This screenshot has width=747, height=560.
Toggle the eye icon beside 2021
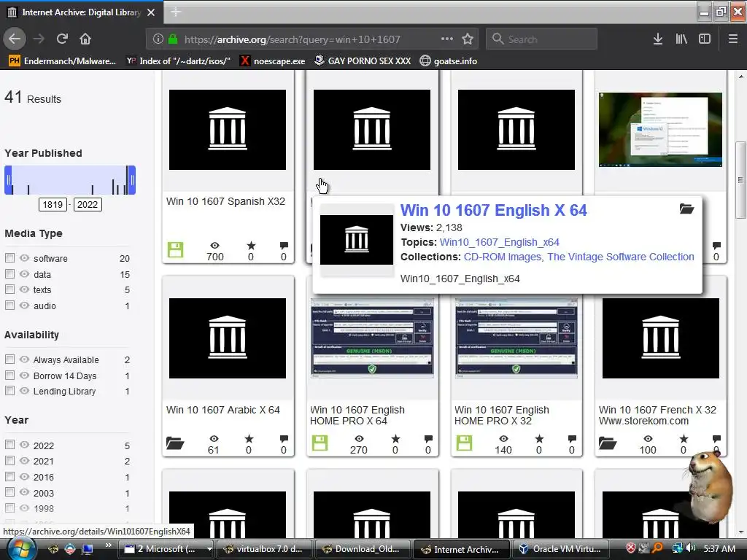(24, 461)
